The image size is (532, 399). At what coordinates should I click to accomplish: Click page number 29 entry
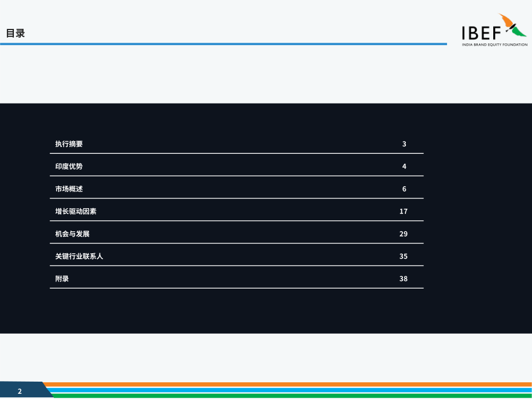[x=404, y=234]
